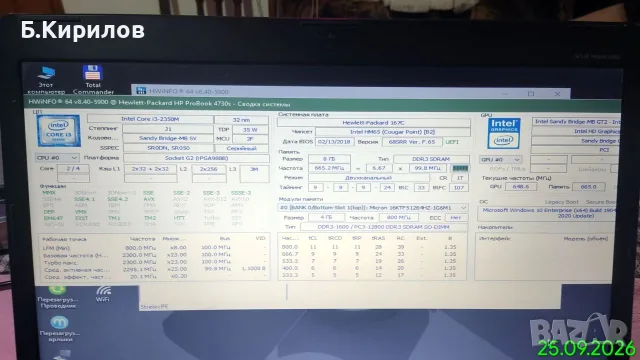Image resolution: width=640 pixels, height=360 pixels.
Task: Click the 35 W TDP value
Action: (250, 130)
